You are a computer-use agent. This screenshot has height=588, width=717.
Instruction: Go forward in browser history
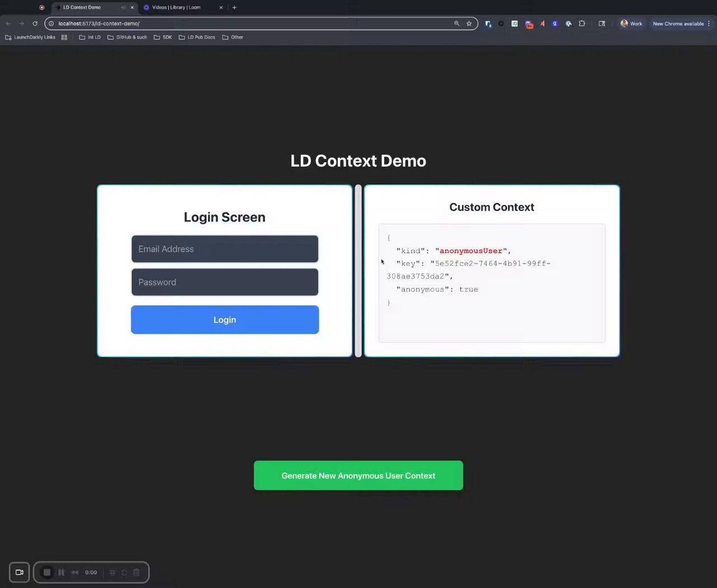pyautogui.click(x=21, y=24)
